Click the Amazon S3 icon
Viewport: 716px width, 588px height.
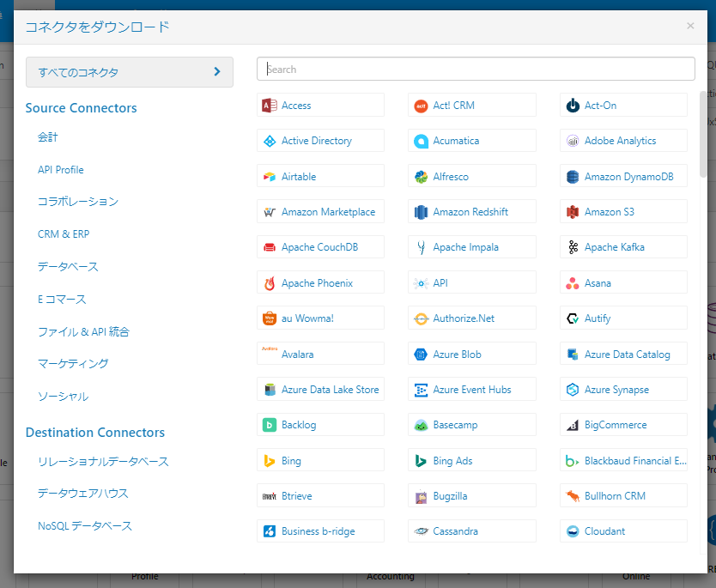pyautogui.click(x=573, y=212)
